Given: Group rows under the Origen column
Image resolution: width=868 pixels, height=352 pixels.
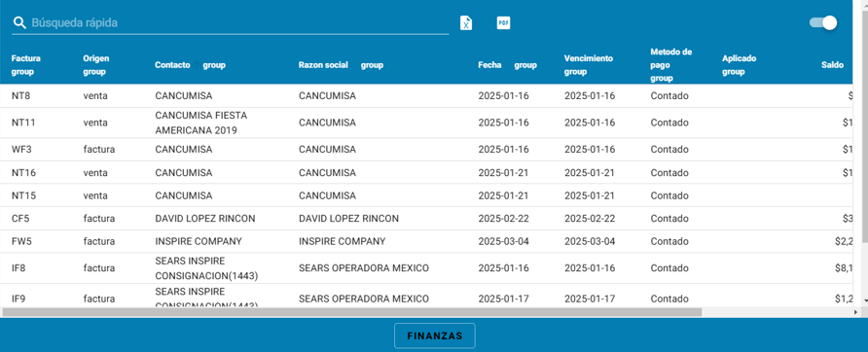Looking at the screenshot, I should [x=94, y=72].
